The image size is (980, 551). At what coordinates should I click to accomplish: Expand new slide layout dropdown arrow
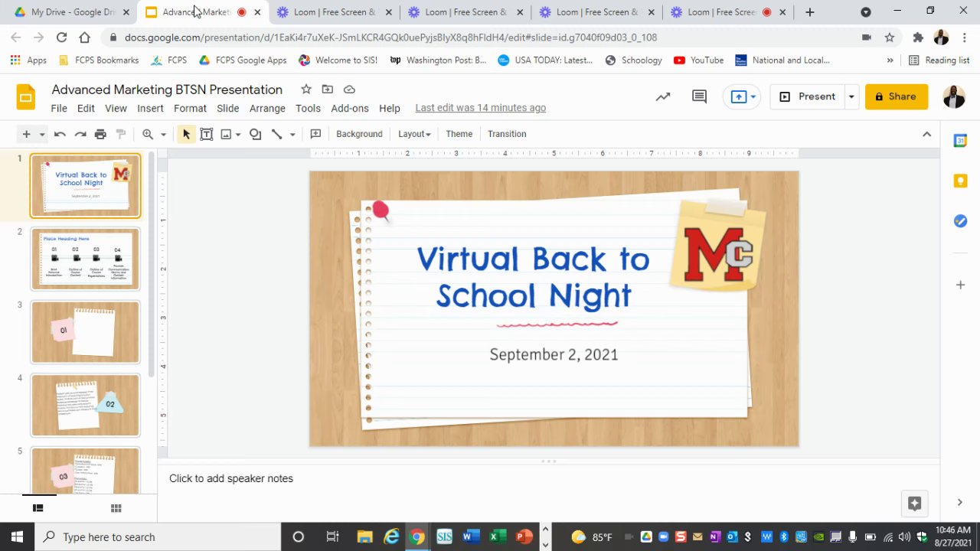pos(42,135)
